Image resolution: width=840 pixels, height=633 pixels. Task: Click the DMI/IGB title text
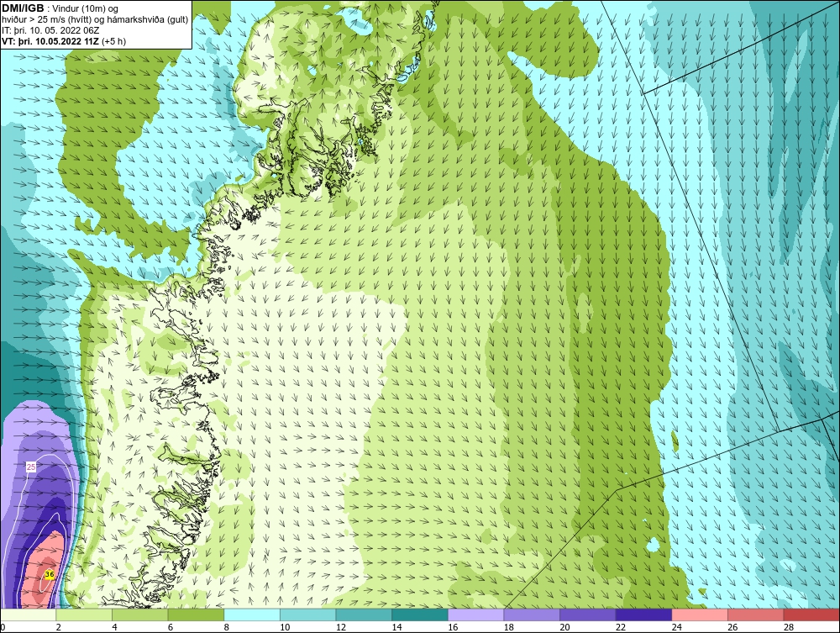(23, 8)
